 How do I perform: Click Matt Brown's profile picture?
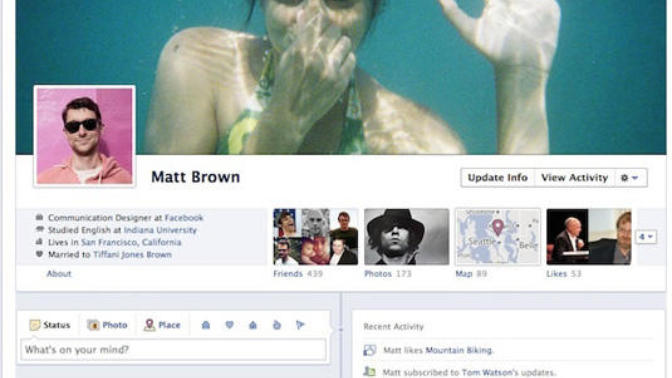pos(84,136)
